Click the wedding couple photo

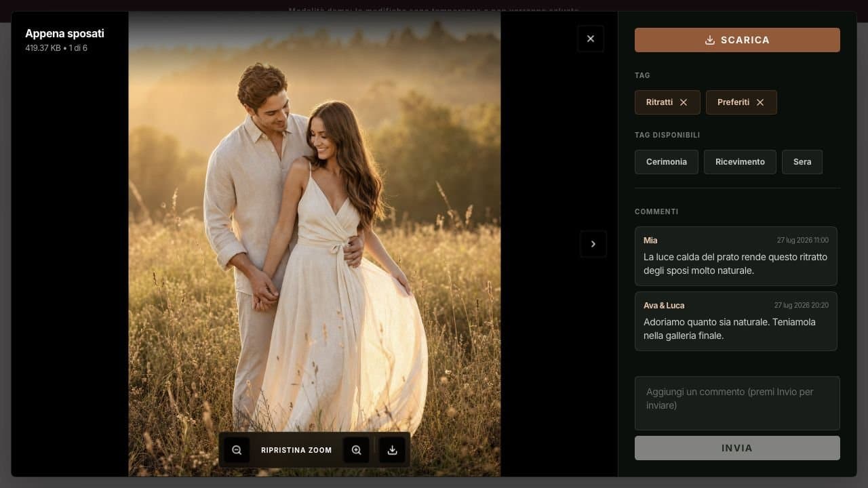315,244
